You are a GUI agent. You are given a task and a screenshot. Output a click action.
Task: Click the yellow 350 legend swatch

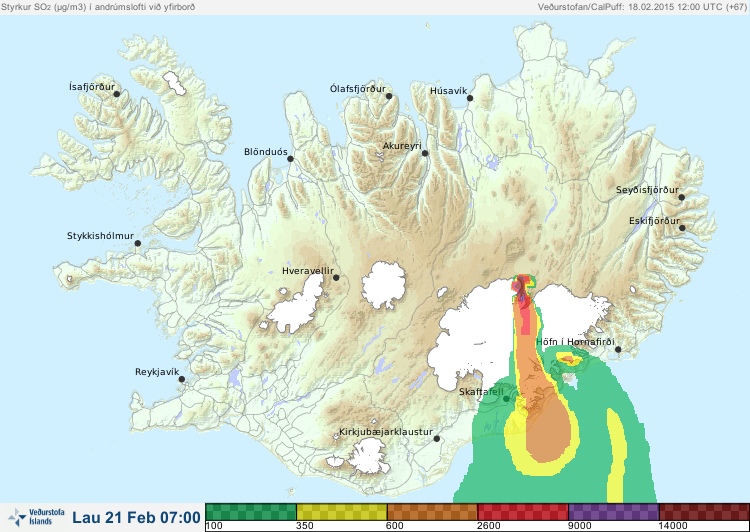[x=342, y=512]
